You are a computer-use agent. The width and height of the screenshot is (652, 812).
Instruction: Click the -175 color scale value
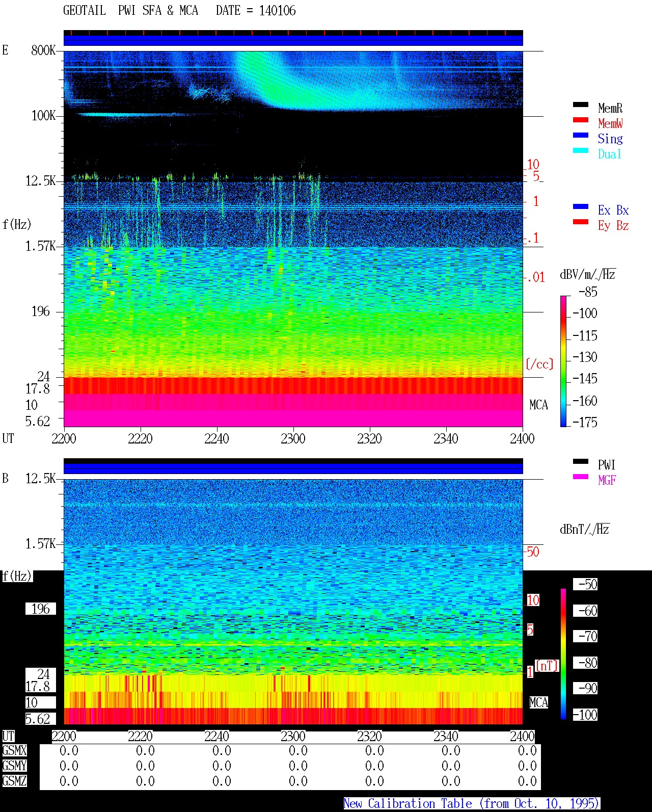pos(585,422)
